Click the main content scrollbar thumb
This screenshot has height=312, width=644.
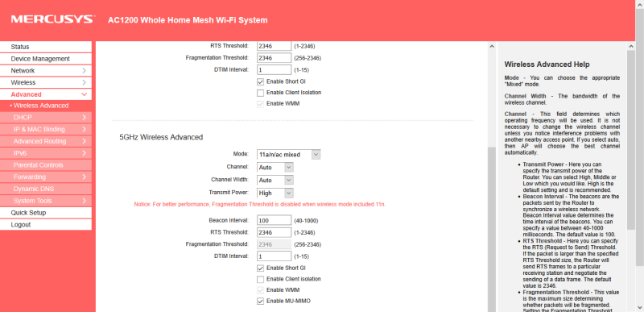[492, 230]
